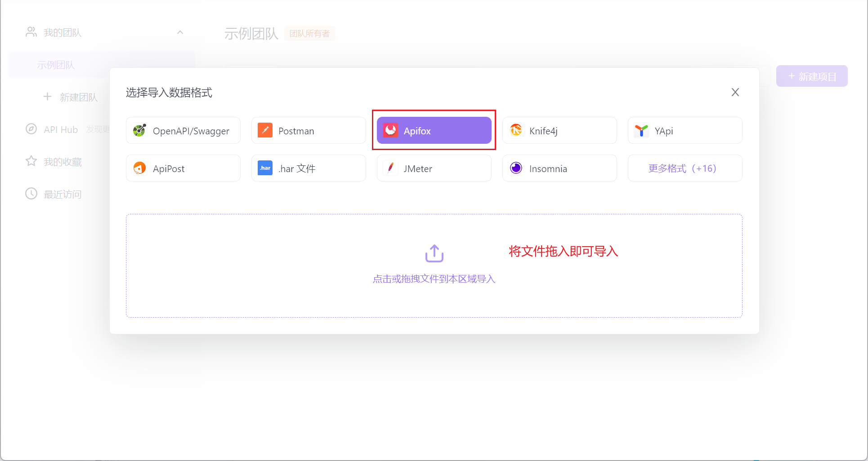Click the ApiPost orange logo icon
The image size is (868, 461).
(139, 168)
